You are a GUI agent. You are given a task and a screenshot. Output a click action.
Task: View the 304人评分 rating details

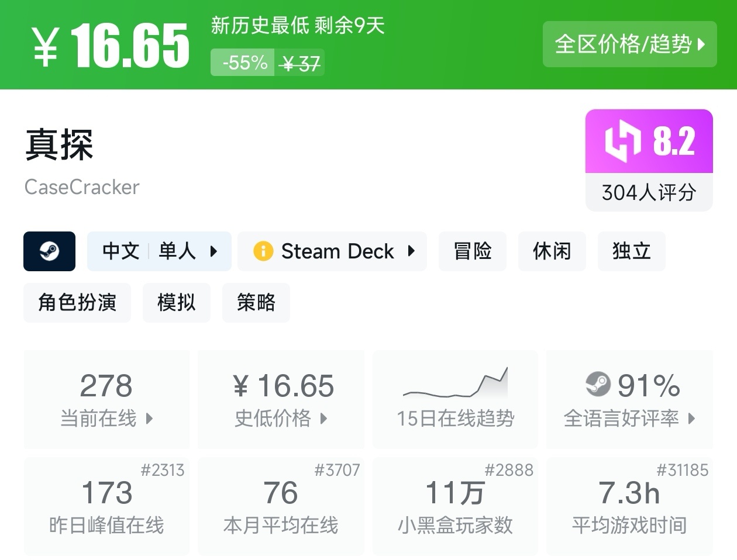[649, 192]
